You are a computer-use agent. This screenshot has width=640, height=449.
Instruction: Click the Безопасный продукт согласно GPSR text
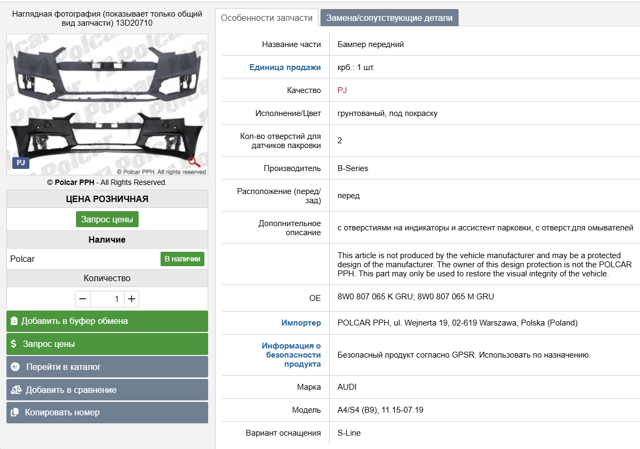point(464,355)
